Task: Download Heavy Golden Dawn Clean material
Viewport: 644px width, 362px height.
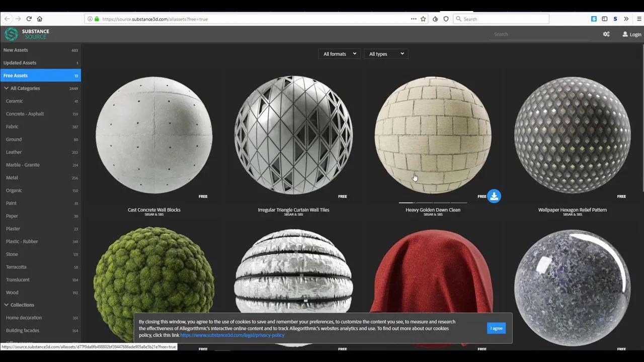Action: pos(494,196)
